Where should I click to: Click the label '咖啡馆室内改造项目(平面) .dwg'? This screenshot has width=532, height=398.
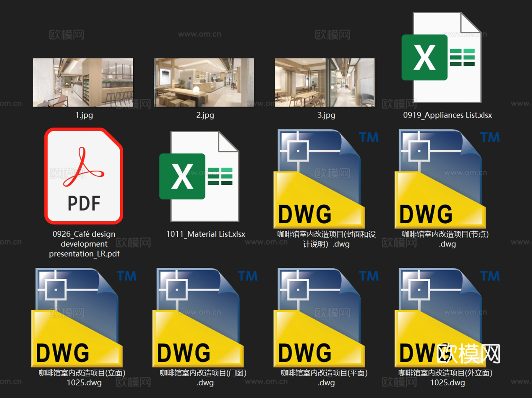[x=324, y=378]
